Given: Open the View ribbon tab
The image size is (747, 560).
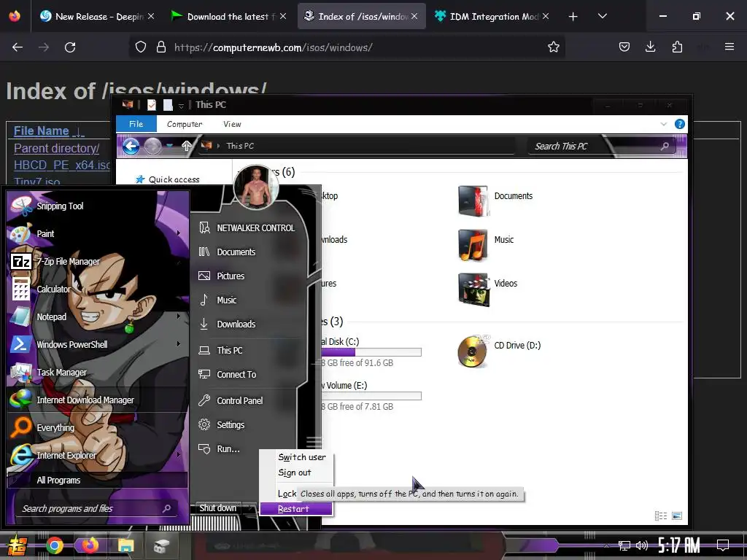Looking at the screenshot, I should pos(232,124).
